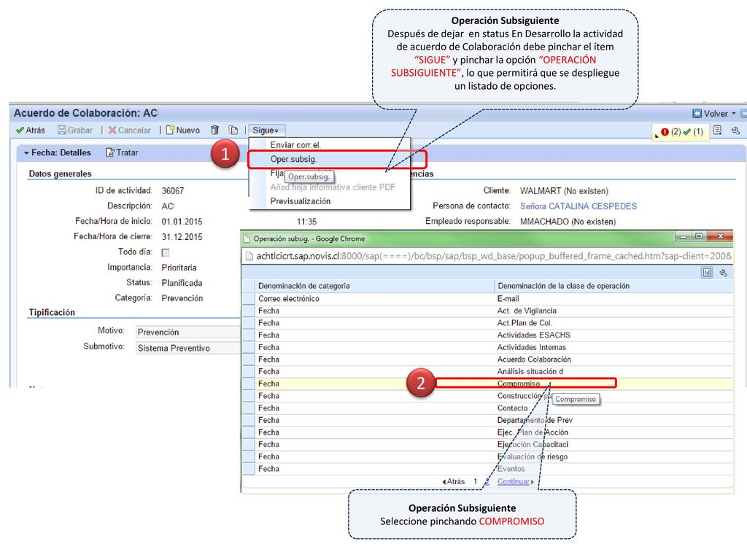This screenshot has width=747, height=560.
Task: Select Departamento de Prev row
Action: pos(487,420)
